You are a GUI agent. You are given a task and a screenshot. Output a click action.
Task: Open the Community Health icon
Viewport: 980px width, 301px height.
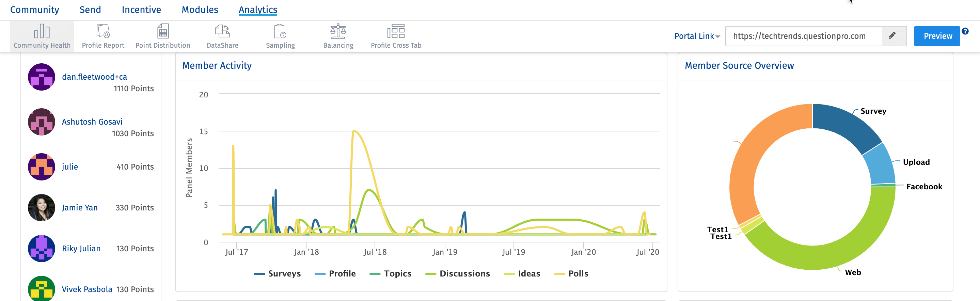tap(42, 32)
